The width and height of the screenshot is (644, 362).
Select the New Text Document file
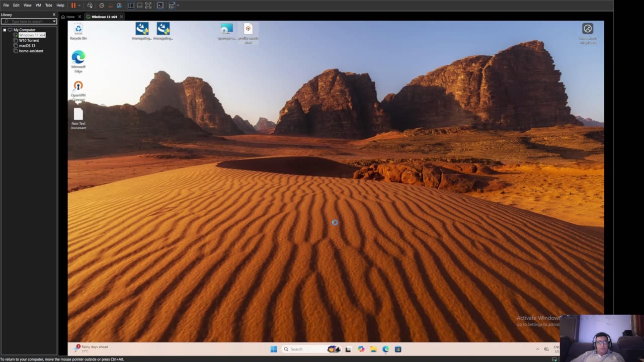78,119
